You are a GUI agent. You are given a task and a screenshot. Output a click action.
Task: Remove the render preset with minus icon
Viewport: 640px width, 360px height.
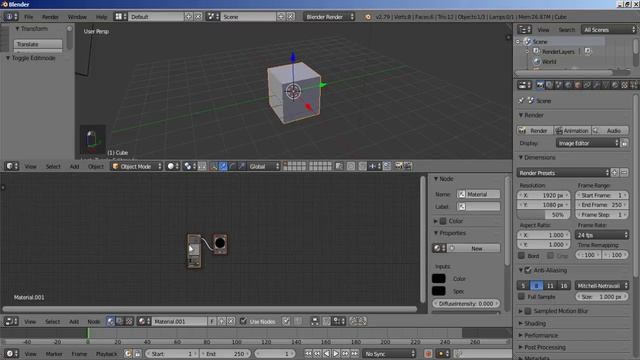click(x=624, y=173)
